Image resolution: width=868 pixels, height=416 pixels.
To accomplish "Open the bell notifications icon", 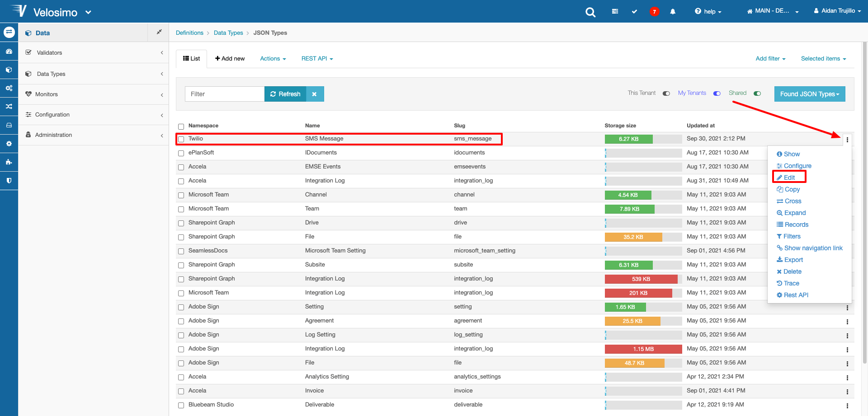I will point(673,12).
